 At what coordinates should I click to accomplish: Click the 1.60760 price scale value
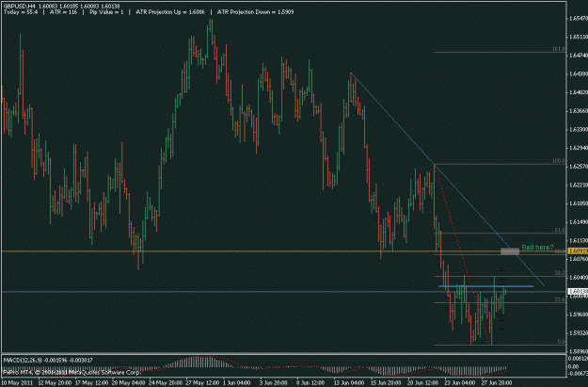[x=579, y=259]
